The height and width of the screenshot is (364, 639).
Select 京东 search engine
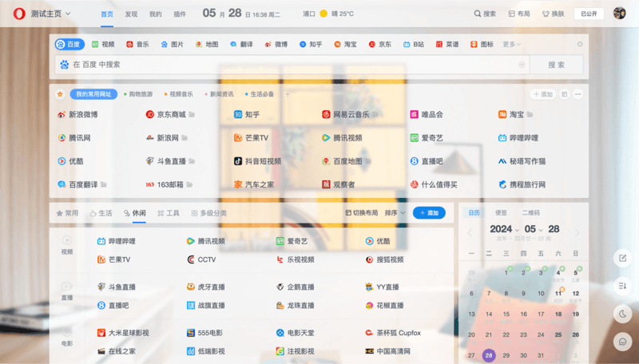click(380, 45)
